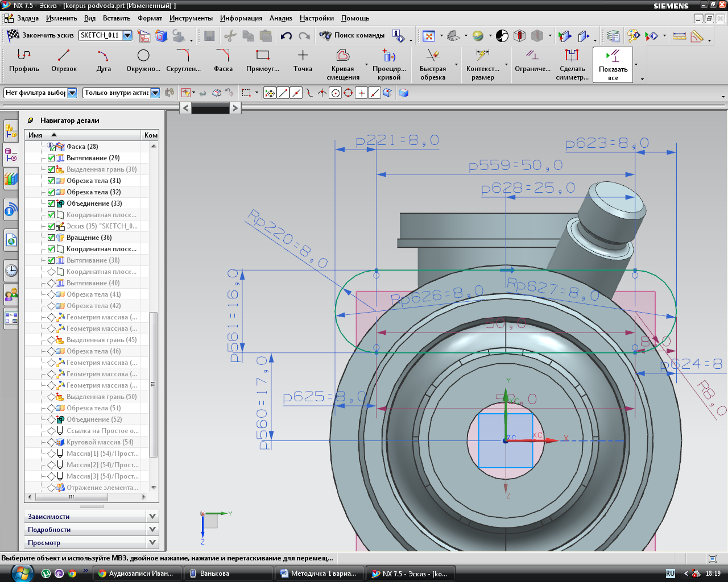This screenshot has width=728, height=582.
Task: Toggle the Вытягивание (38) checkbox
Action: point(51,260)
